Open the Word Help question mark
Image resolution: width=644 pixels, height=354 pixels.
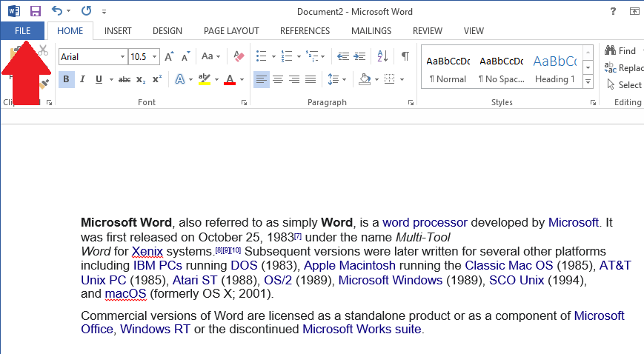[613, 11]
